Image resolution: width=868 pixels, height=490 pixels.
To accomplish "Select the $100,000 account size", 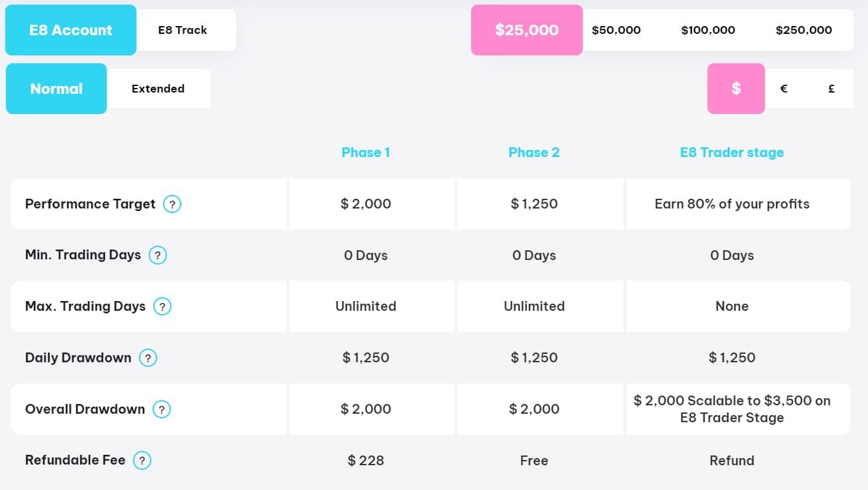I will [x=708, y=30].
